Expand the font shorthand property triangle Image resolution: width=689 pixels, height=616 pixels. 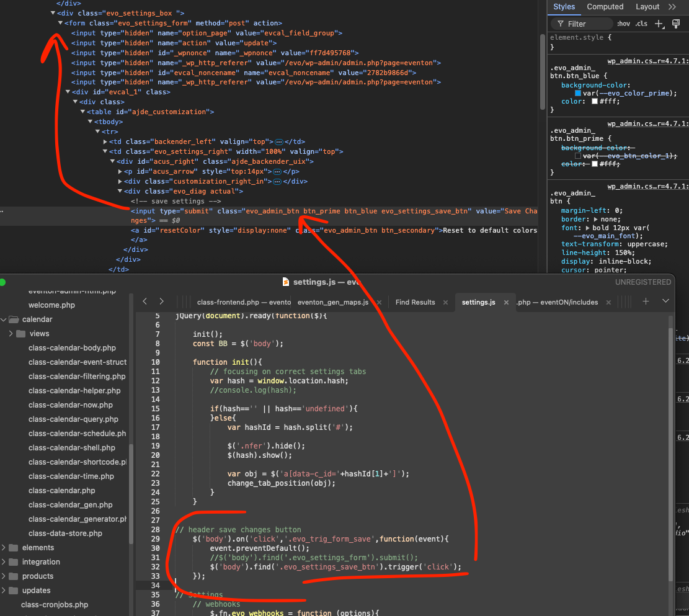click(x=587, y=228)
